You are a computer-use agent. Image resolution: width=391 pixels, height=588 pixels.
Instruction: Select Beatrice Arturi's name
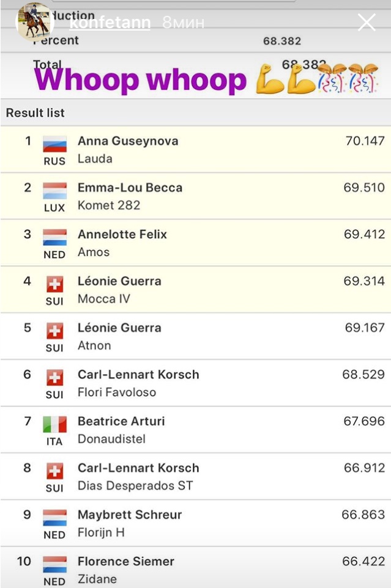(x=121, y=421)
